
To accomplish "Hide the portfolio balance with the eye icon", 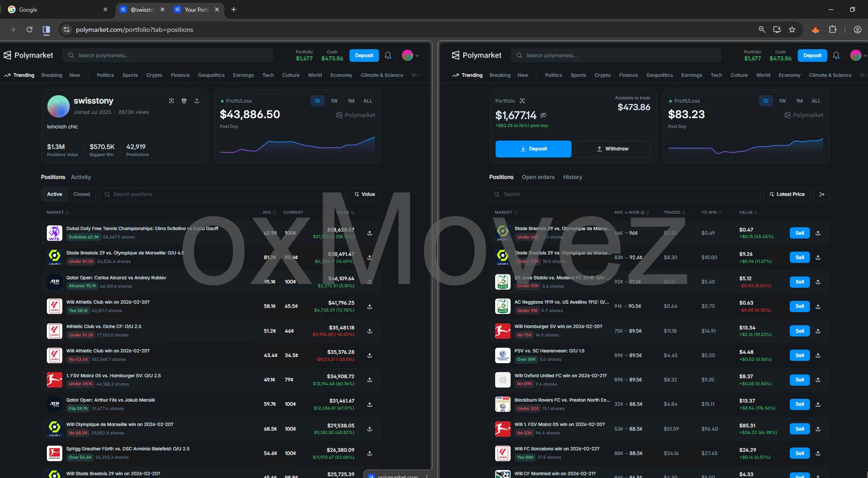I will coord(543,115).
